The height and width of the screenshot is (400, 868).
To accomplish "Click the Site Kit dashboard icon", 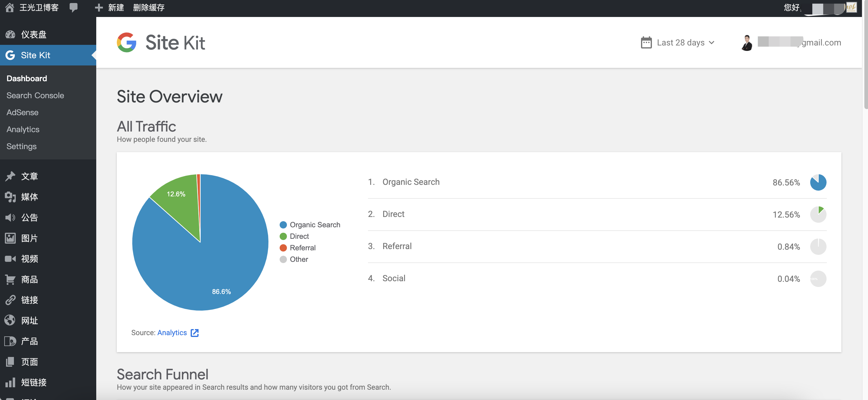I will [x=9, y=55].
